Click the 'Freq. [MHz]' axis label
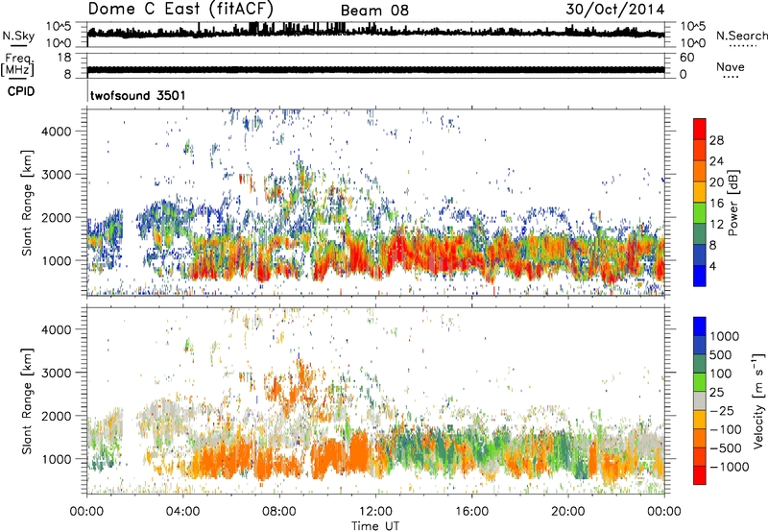 click(x=18, y=64)
